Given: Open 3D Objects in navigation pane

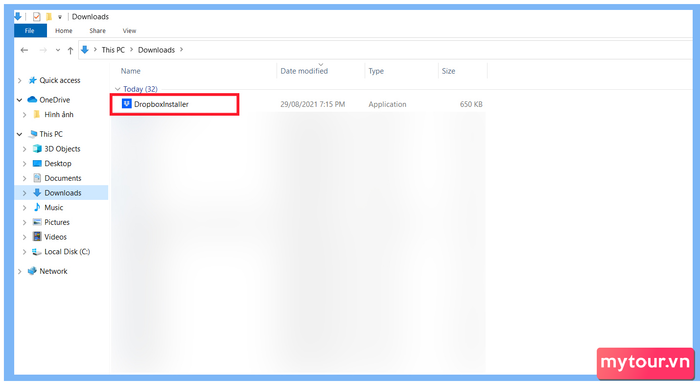Looking at the screenshot, I should tap(62, 149).
